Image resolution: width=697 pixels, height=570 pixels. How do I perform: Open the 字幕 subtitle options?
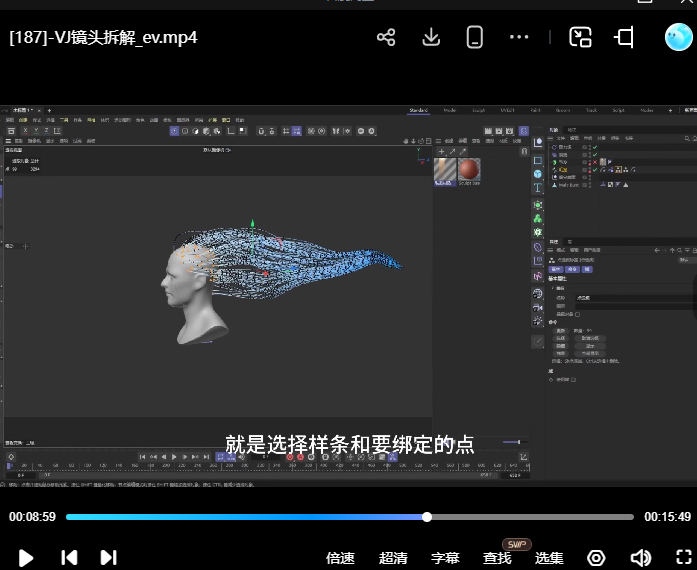(x=445, y=558)
